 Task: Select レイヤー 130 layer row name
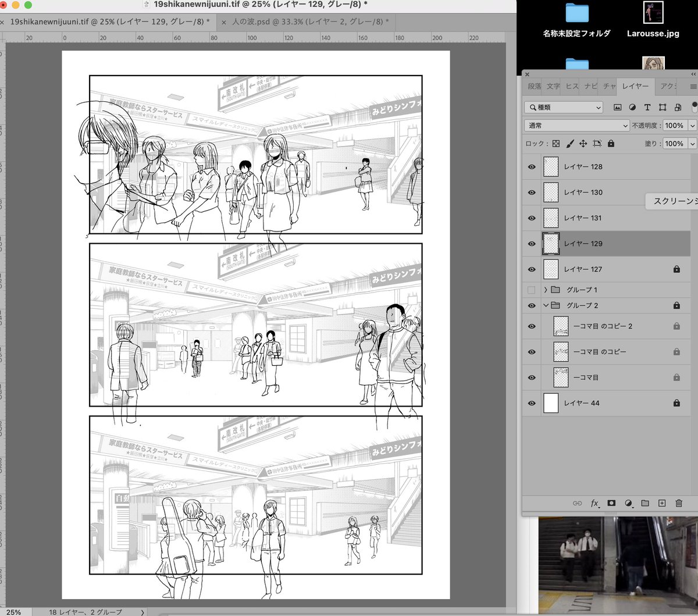[x=583, y=193]
